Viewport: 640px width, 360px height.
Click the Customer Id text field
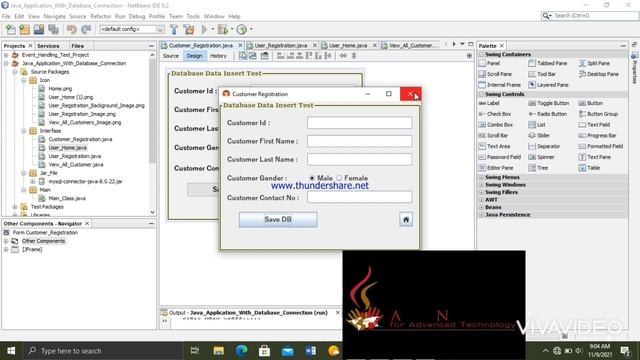point(360,123)
